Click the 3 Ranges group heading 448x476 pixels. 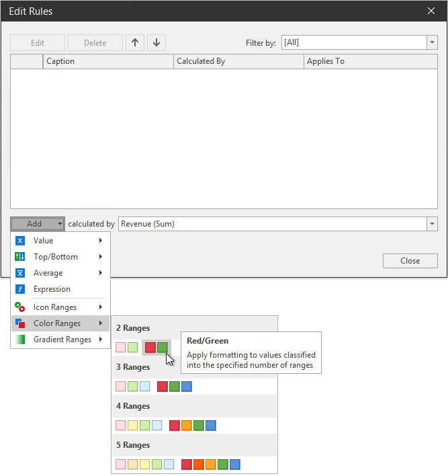click(133, 367)
